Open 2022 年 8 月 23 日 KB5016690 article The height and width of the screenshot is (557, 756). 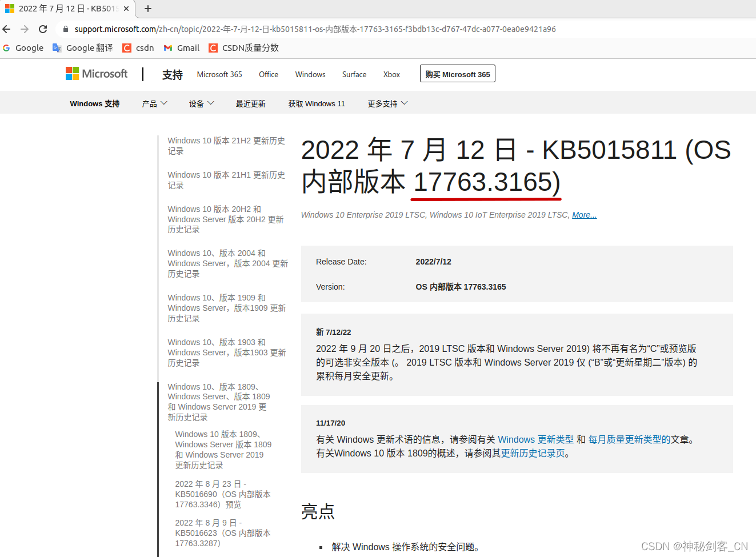(x=223, y=494)
